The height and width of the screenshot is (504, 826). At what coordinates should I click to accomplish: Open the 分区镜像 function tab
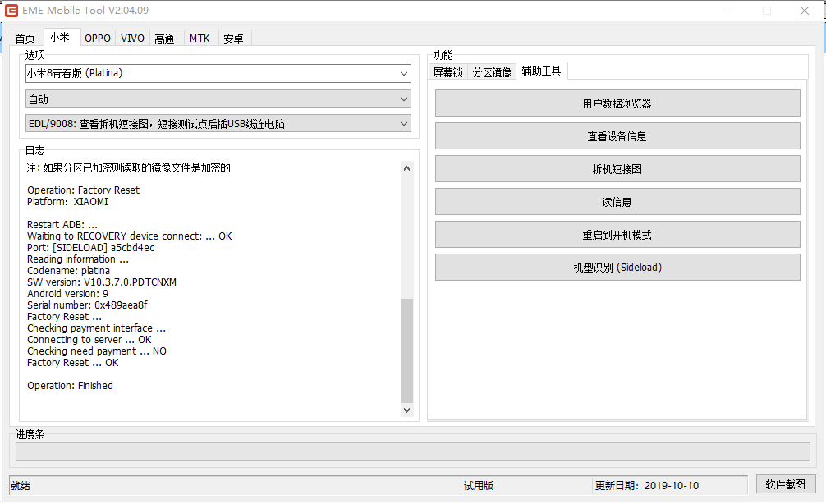tap(492, 72)
